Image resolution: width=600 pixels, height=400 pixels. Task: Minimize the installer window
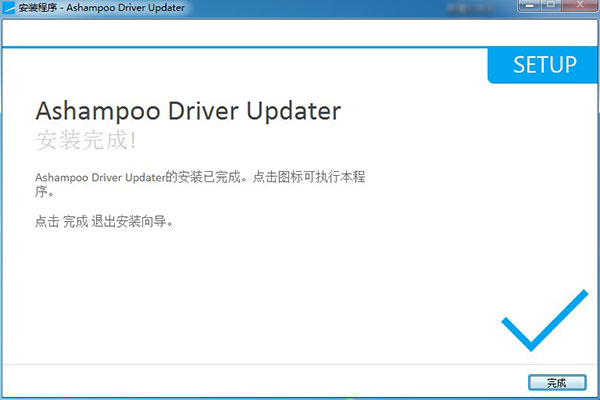[530, 5]
